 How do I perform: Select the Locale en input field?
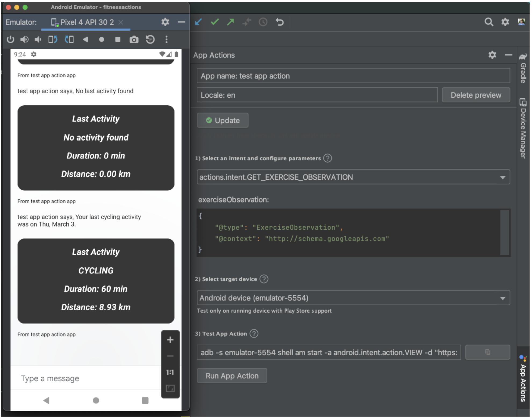pyautogui.click(x=317, y=95)
